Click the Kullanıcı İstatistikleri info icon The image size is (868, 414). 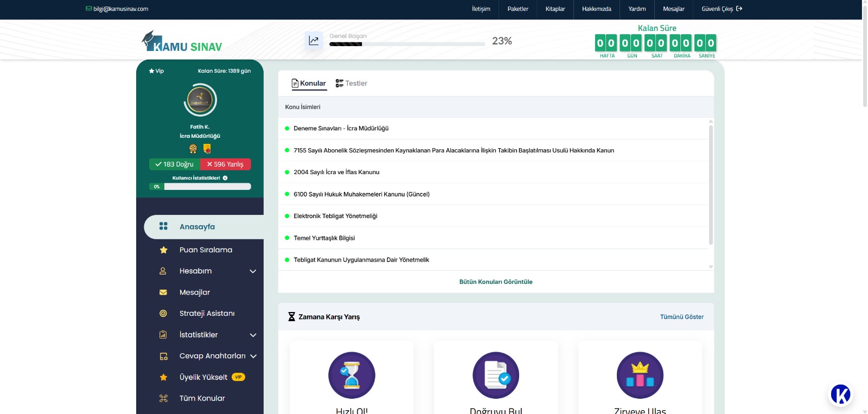(225, 178)
